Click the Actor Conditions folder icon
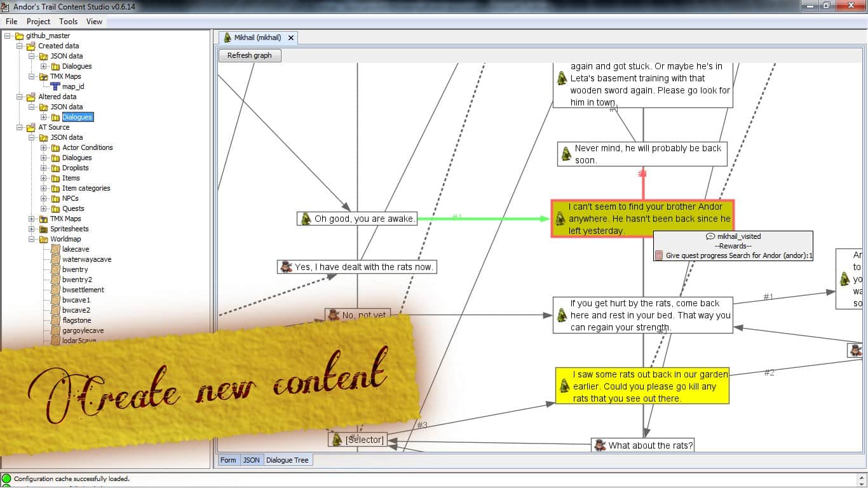 [55, 147]
